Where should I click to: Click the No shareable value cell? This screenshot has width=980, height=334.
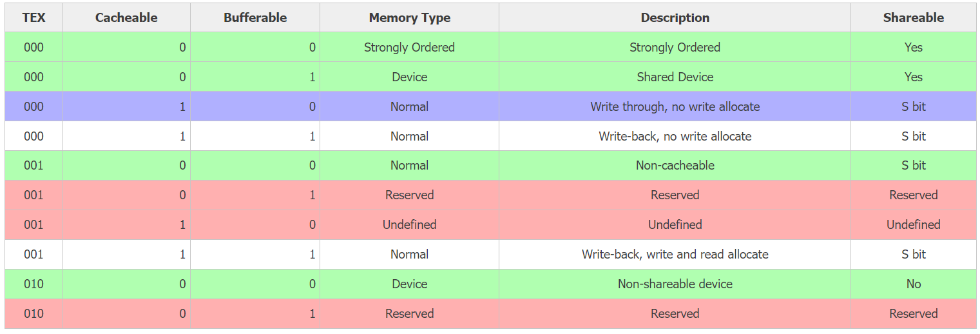914,284
